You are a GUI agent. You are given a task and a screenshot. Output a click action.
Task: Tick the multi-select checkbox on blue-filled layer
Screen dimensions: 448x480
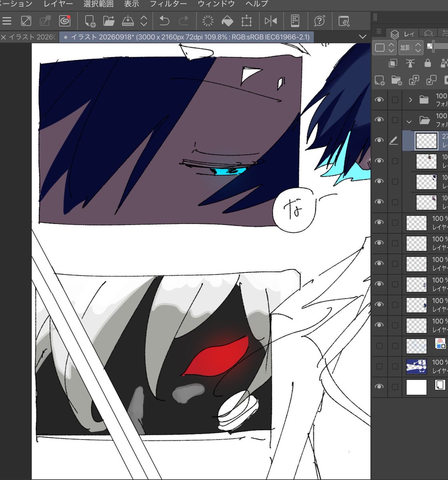pyautogui.click(x=395, y=366)
